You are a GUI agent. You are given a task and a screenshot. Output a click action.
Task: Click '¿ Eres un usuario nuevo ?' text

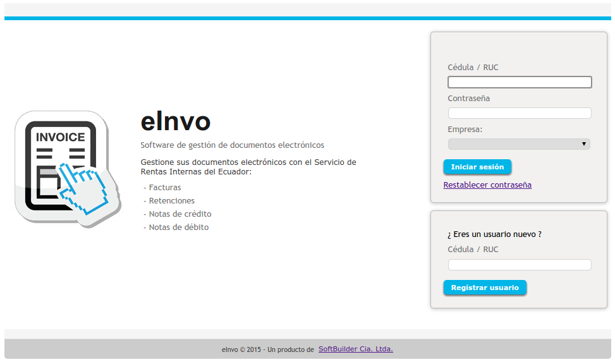point(494,234)
